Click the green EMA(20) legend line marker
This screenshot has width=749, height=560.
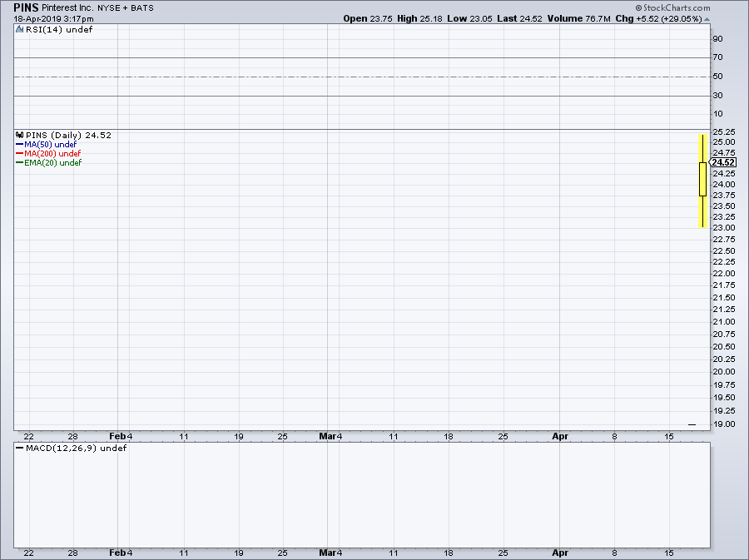click(20, 162)
